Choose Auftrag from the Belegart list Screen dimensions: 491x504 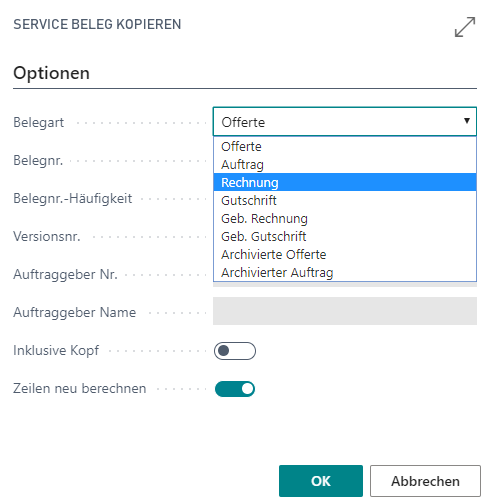[x=345, y=164]
